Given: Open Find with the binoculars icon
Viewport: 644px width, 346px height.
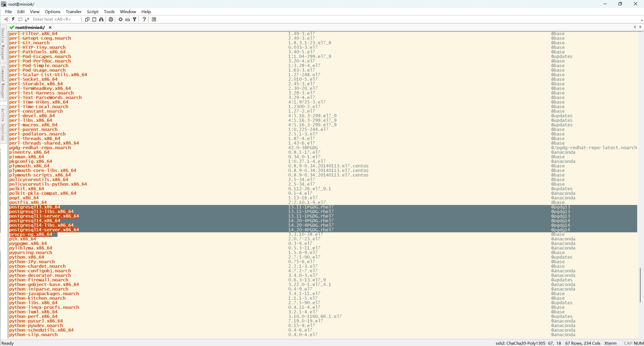Looking at the screenshot, I should pyautogui.click(x=101, y=19).
